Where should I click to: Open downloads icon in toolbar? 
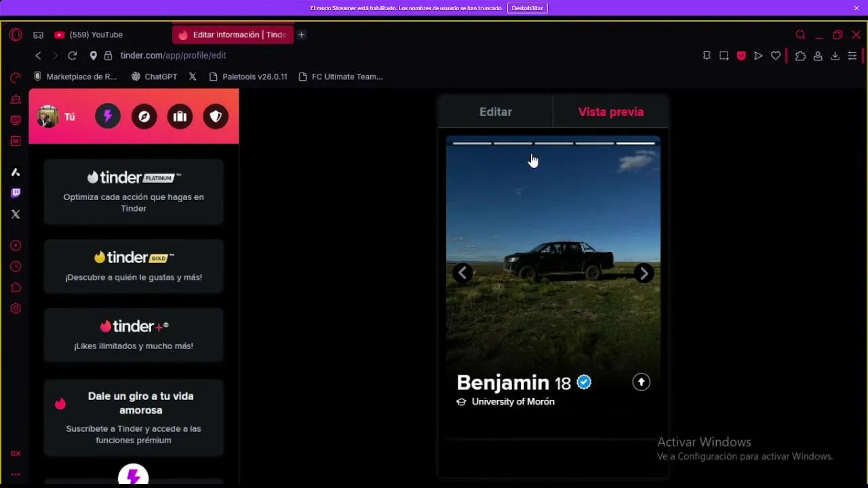tap(835, 56)
